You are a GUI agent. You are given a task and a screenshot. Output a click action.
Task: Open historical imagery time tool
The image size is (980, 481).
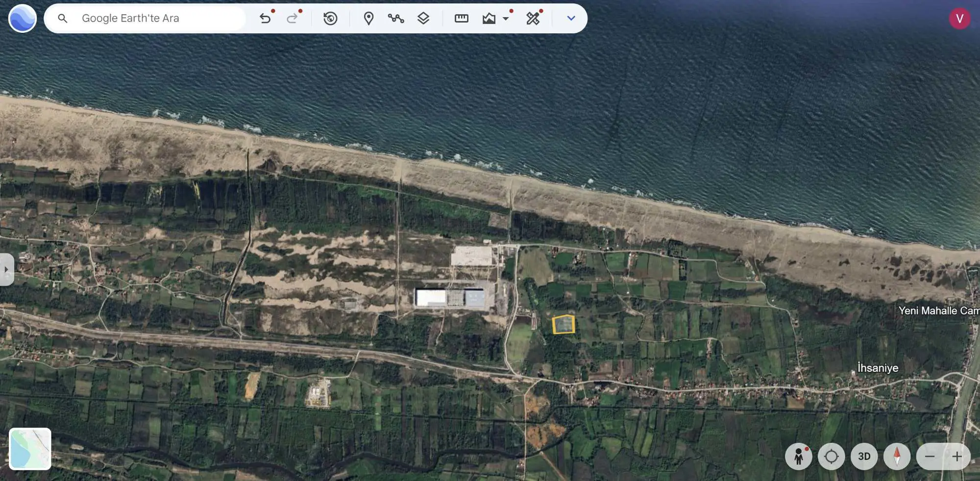pyautogui.click(x=330, y=19)
